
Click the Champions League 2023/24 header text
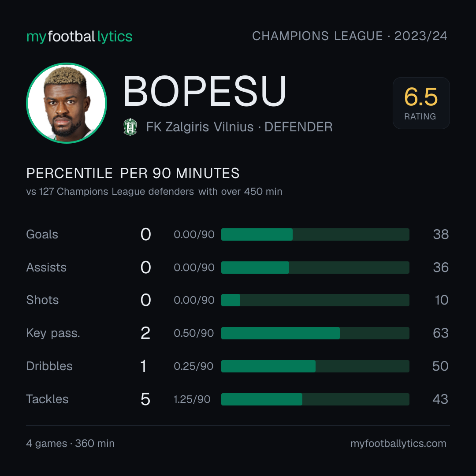coord(350,36)
